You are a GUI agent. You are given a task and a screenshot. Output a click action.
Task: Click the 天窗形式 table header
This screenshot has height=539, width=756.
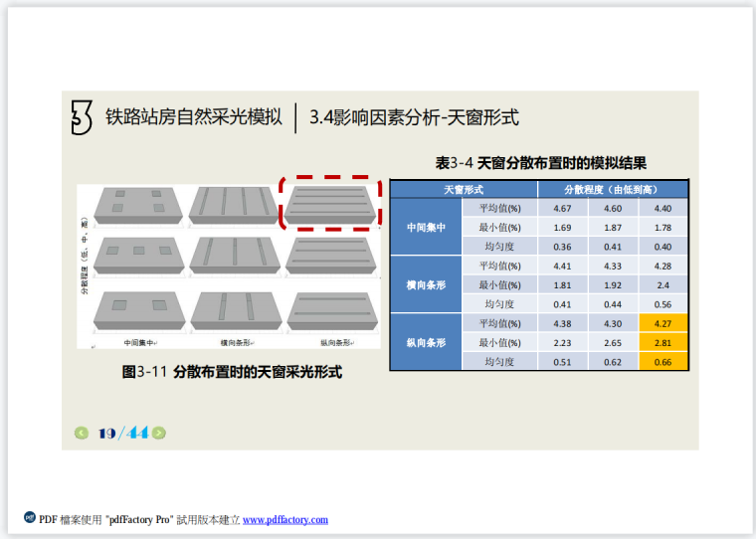[x=463, y=189]
